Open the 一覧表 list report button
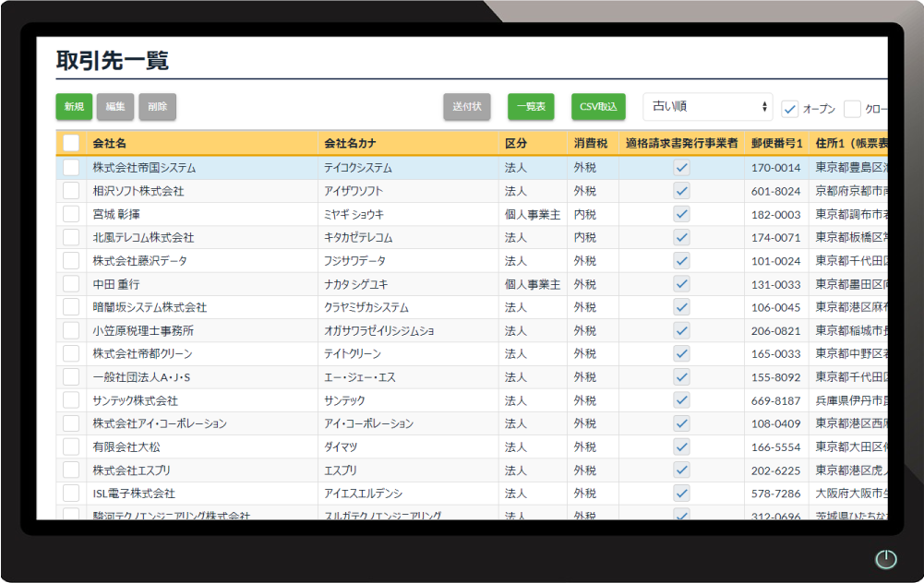Viewport: 924px width, 583px height. [531, 107]
